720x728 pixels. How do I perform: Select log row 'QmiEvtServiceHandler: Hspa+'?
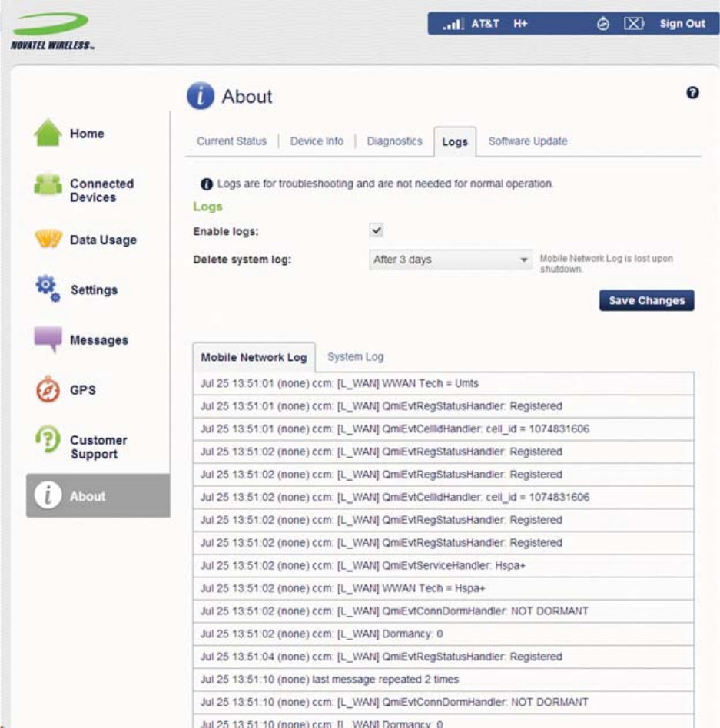(x=443, y=565)
